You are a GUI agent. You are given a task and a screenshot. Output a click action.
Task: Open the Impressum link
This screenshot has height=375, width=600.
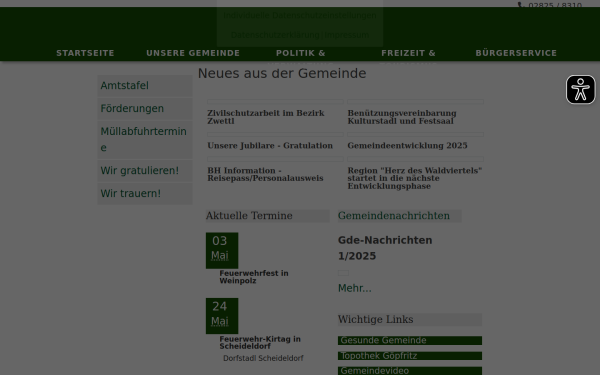(347, 35)
